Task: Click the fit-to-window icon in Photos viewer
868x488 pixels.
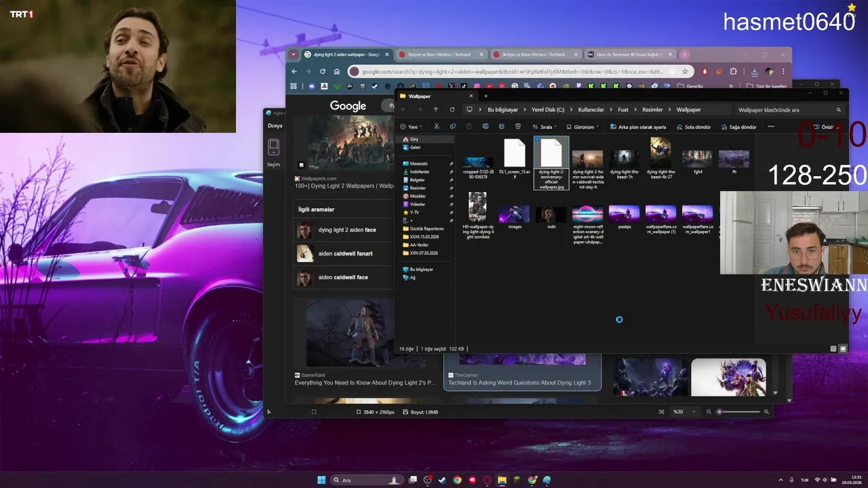Action: coord(661,411)
